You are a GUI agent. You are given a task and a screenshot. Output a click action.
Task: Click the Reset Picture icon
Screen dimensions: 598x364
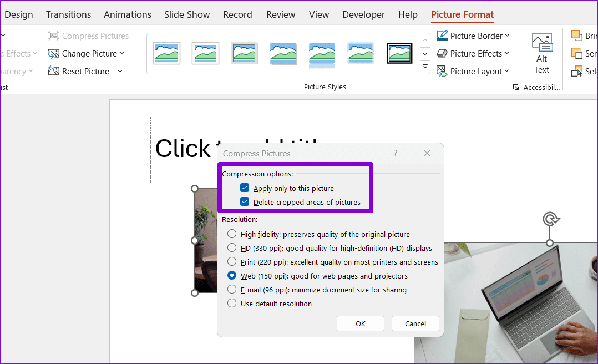click(54, 72)
